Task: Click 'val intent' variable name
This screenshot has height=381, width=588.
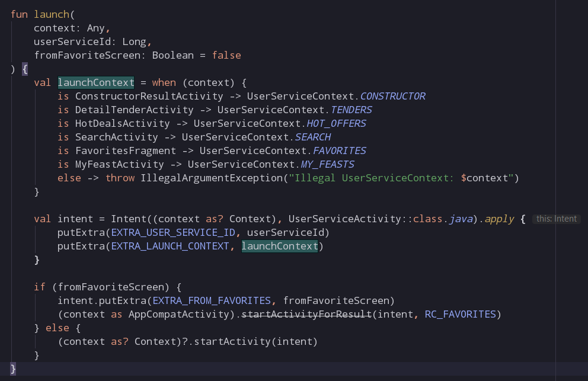Action: [x=75, y=219]
